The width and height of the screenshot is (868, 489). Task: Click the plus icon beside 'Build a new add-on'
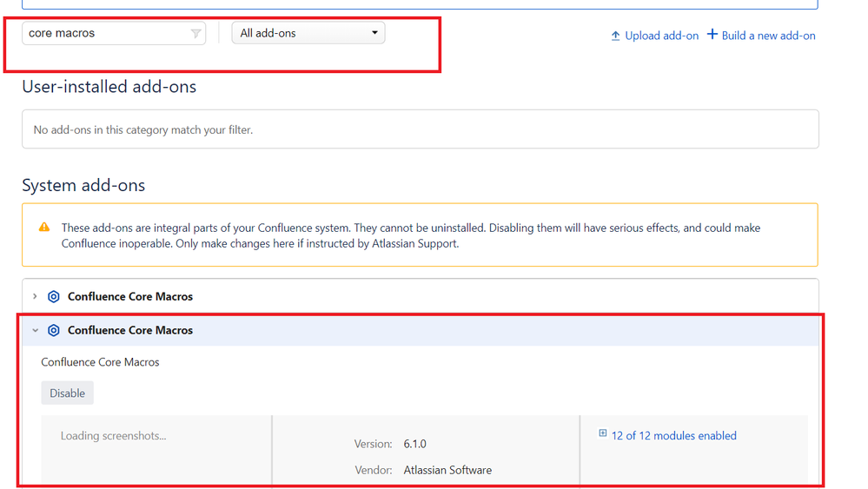pos(712,34)
